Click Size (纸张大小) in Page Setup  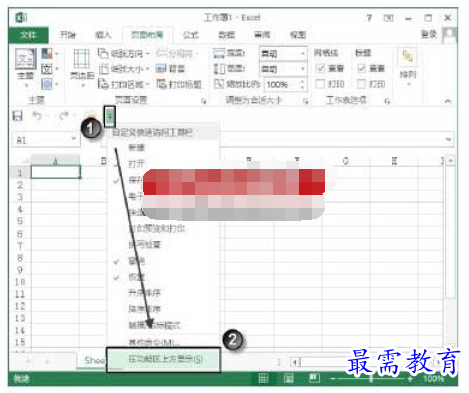(123, 69)
